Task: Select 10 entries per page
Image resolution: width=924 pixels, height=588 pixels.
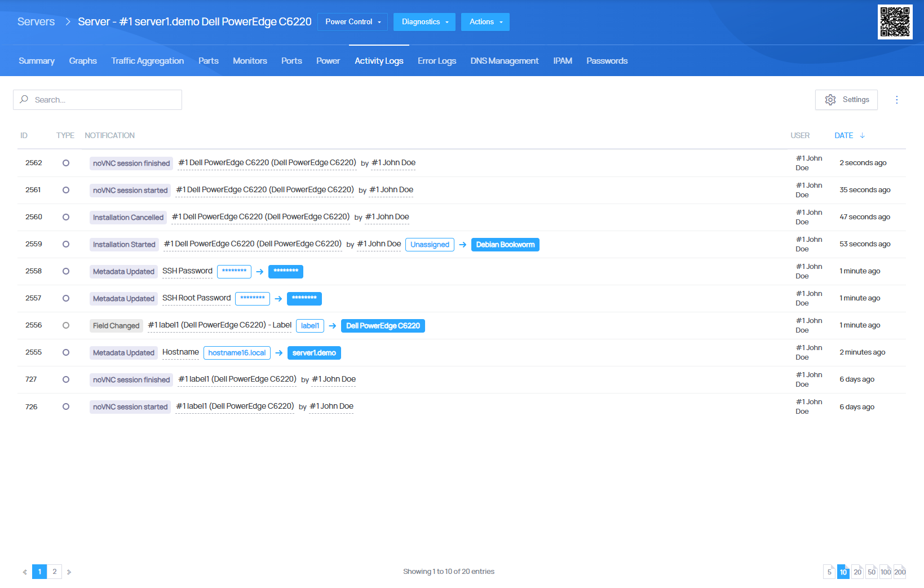Action: coord(843,572)
